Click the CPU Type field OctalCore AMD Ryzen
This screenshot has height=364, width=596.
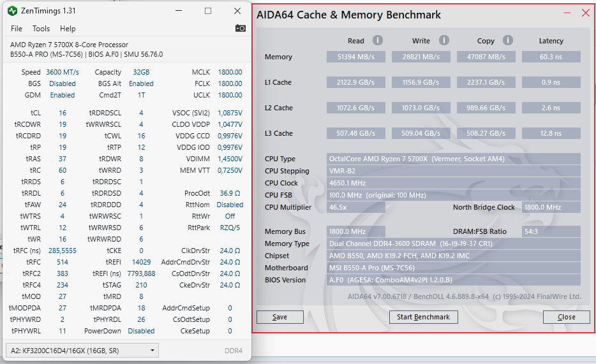click(454, 159)
